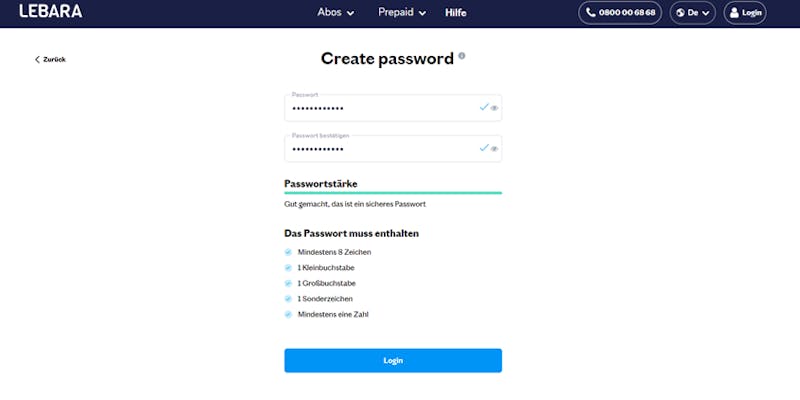Click the Mindestens 8 Zeichen check
The width and height of the screenshot is (800, 400).
click(288, 252)
